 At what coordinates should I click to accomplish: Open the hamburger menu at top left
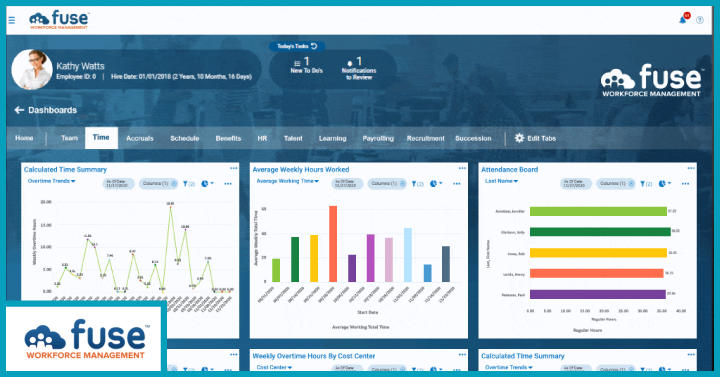[11, 20]
